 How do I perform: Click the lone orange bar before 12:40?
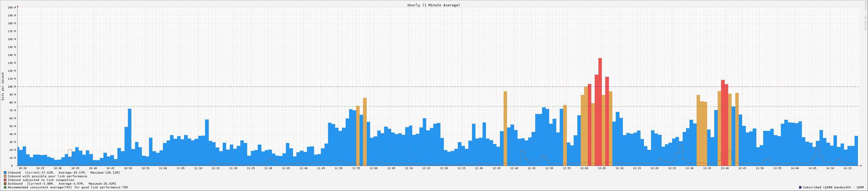click(505, 128)
